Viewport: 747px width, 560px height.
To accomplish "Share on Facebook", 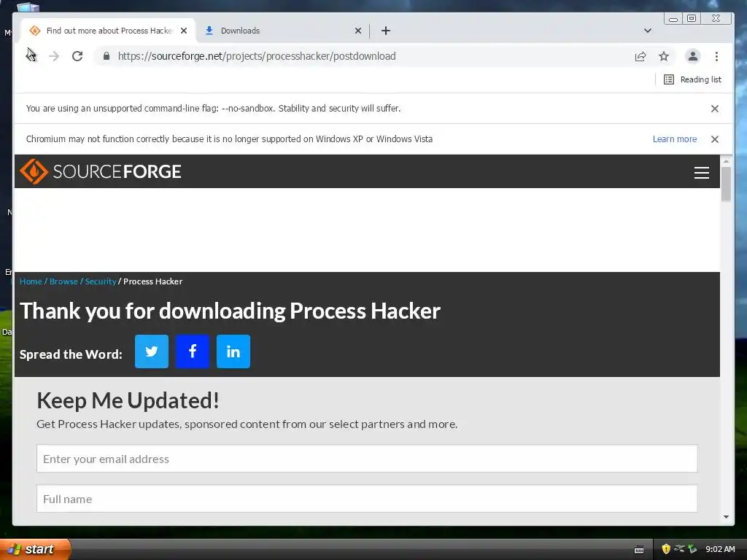I will point(193,351).
